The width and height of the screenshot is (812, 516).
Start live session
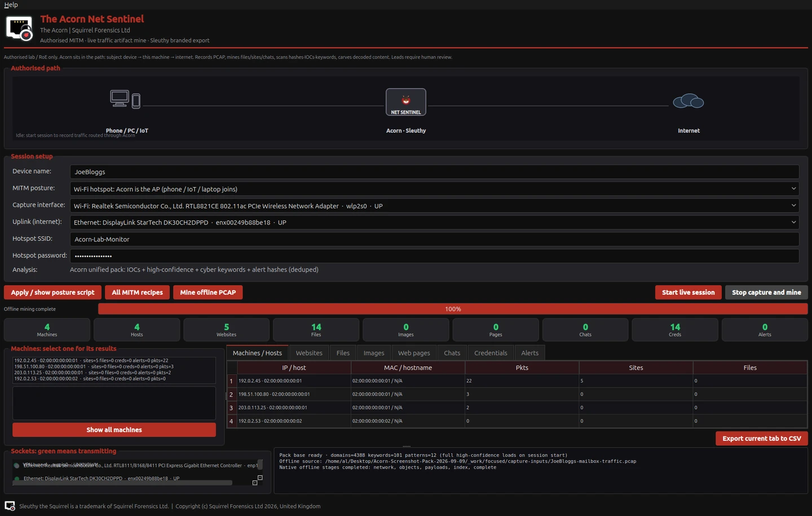coord(688,292)
